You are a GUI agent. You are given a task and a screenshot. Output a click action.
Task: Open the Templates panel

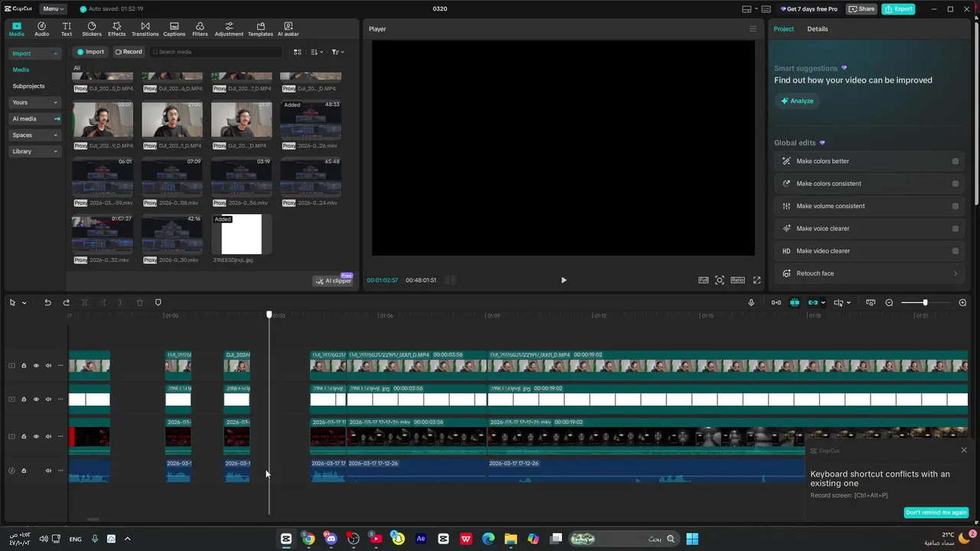tap(260, 29)
